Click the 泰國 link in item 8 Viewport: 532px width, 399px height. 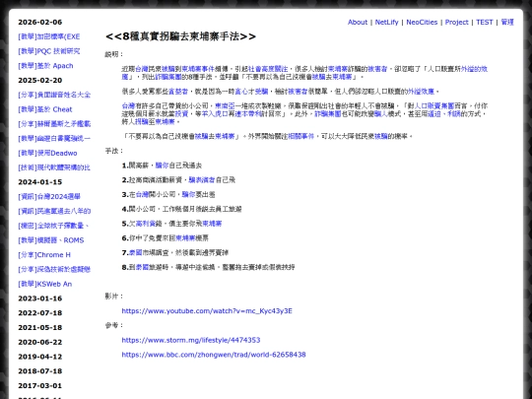click(x=142, y=267)
